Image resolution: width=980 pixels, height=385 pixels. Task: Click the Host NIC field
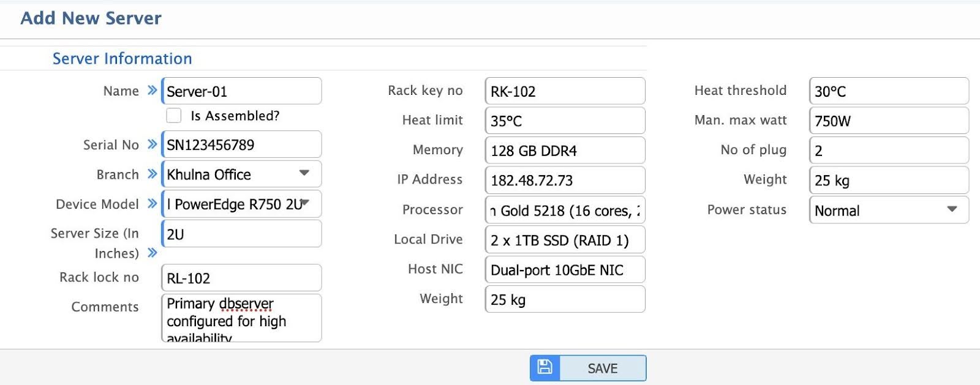565,270
